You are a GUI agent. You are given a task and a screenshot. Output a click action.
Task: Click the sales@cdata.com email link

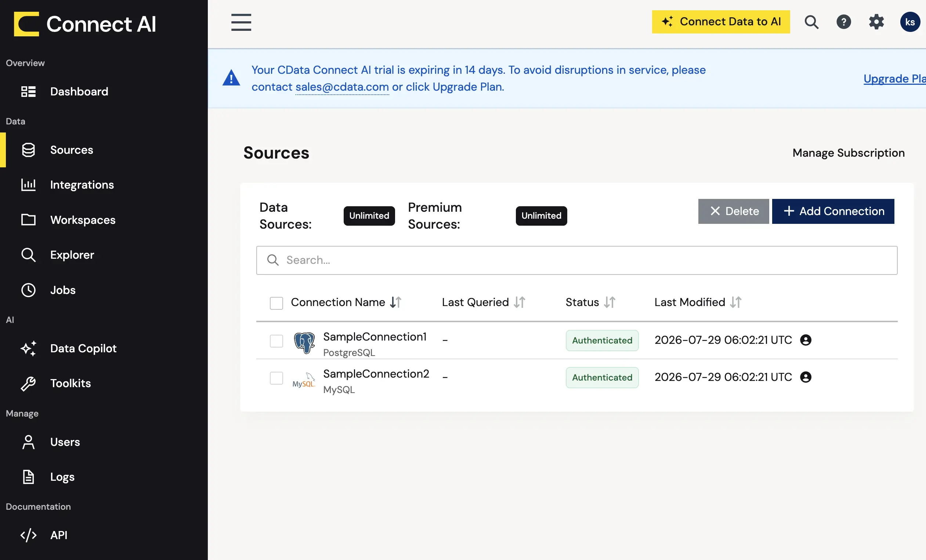pyautogui.click(x=342, y=87)
